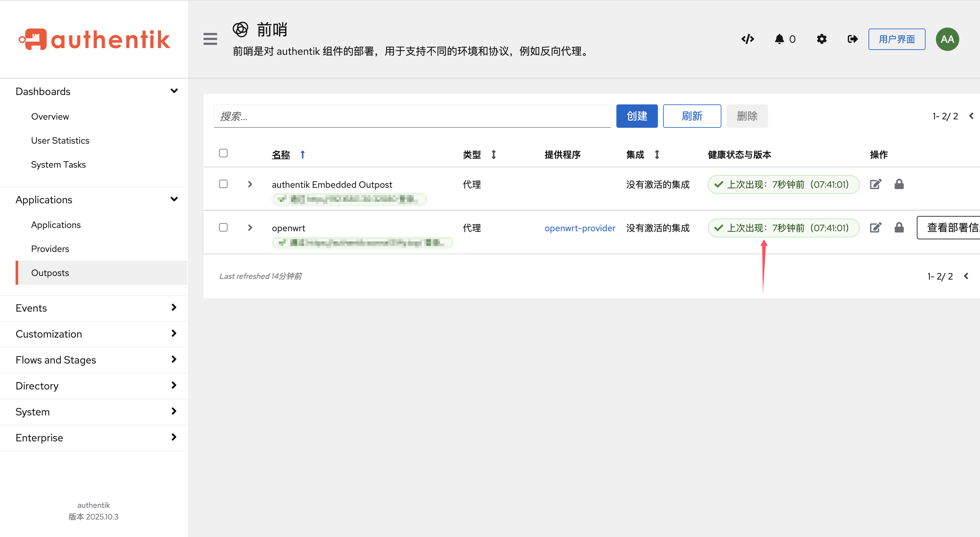Open Providers in the sidebar
This screenshot has width=980, height=537.
50,248
